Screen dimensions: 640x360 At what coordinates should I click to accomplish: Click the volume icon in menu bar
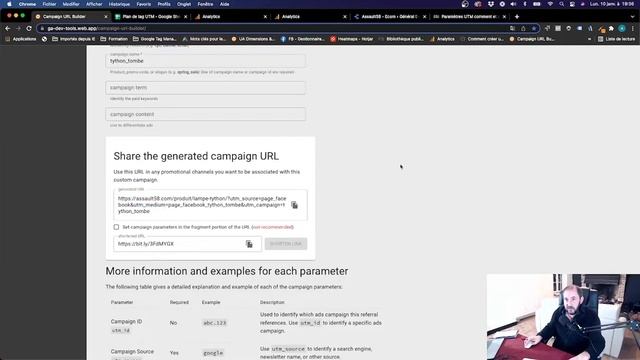tap(513, 4)
